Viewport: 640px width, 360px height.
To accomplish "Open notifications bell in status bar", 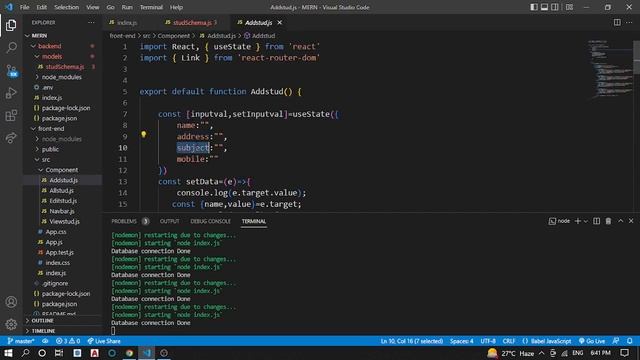I will pyautogui.click(x=630, y=341).
